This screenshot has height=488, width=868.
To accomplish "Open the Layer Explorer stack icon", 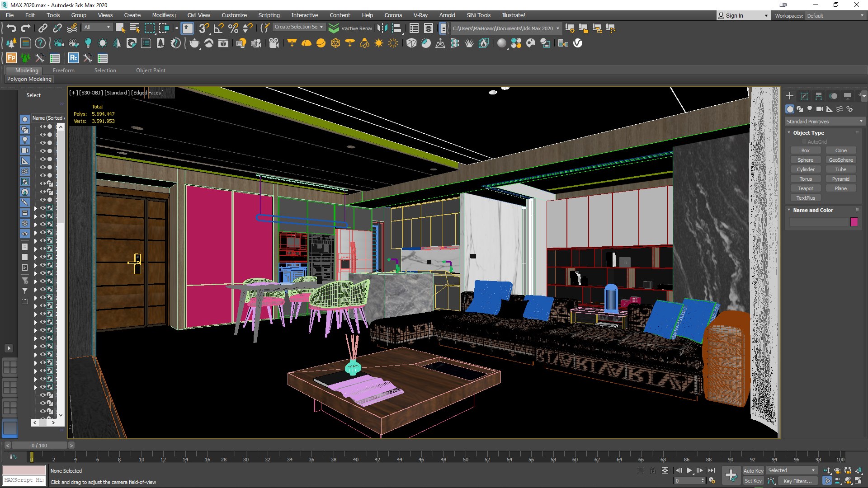I will pos(428,28).
